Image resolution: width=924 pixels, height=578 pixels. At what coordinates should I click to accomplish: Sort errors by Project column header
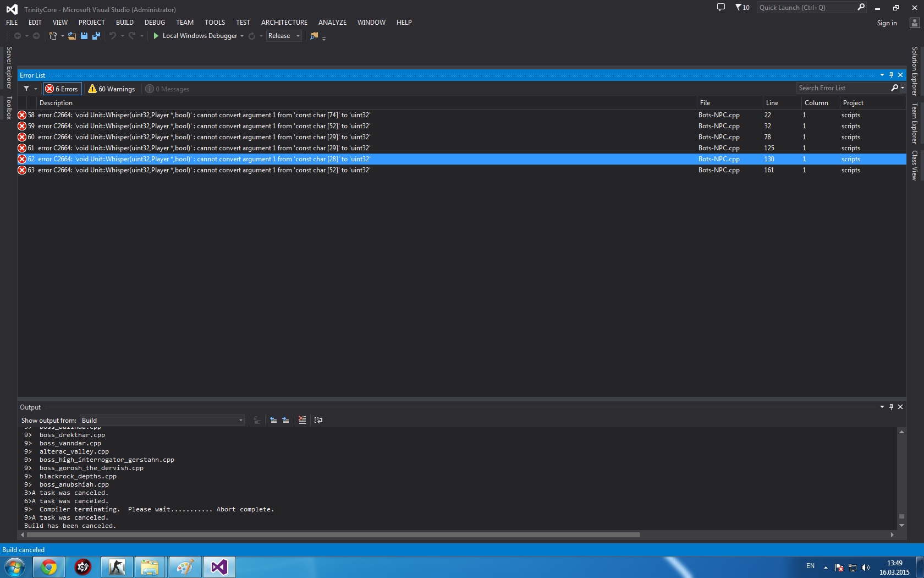click(x=873, y=103)
